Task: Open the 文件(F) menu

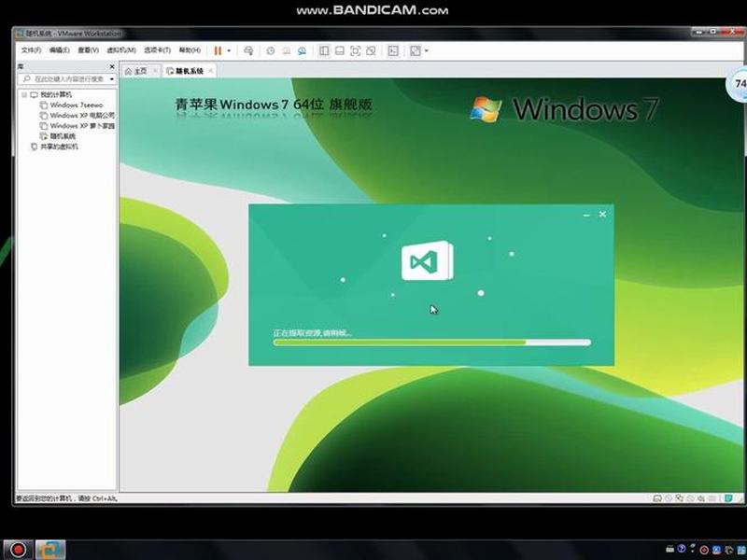Action: [31, 50]
